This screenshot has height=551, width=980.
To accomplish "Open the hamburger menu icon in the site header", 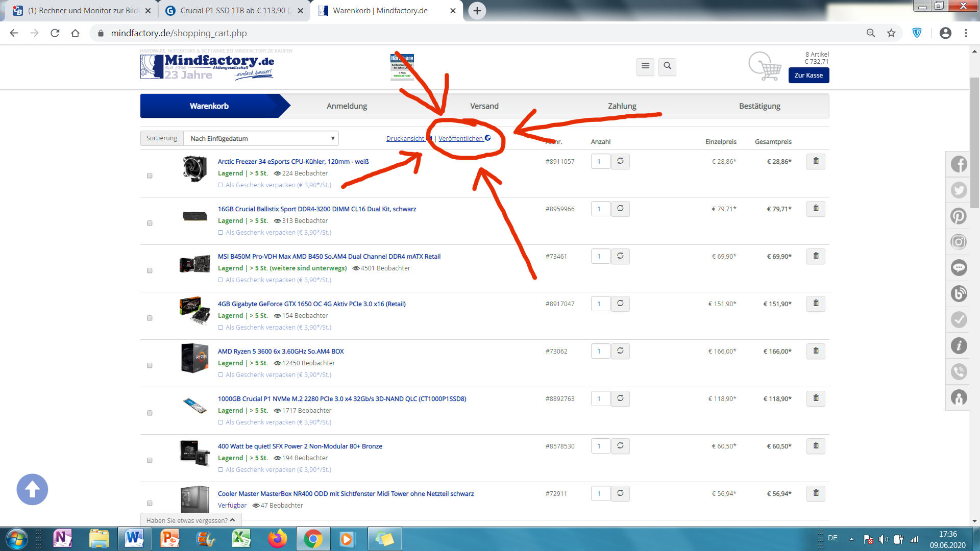I will pyautogui.click(x=645, y=66).
